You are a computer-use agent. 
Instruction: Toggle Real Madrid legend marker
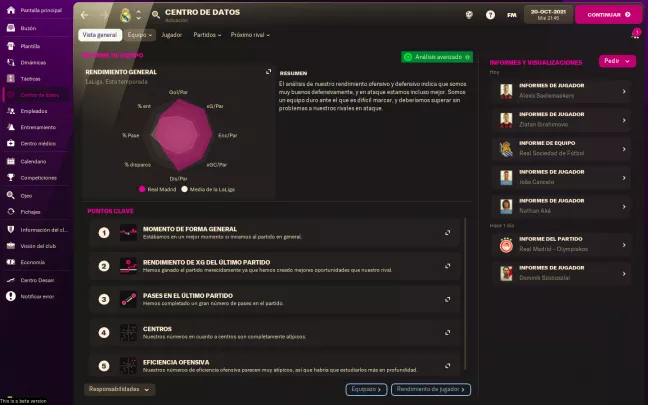(x=142, y=189)
